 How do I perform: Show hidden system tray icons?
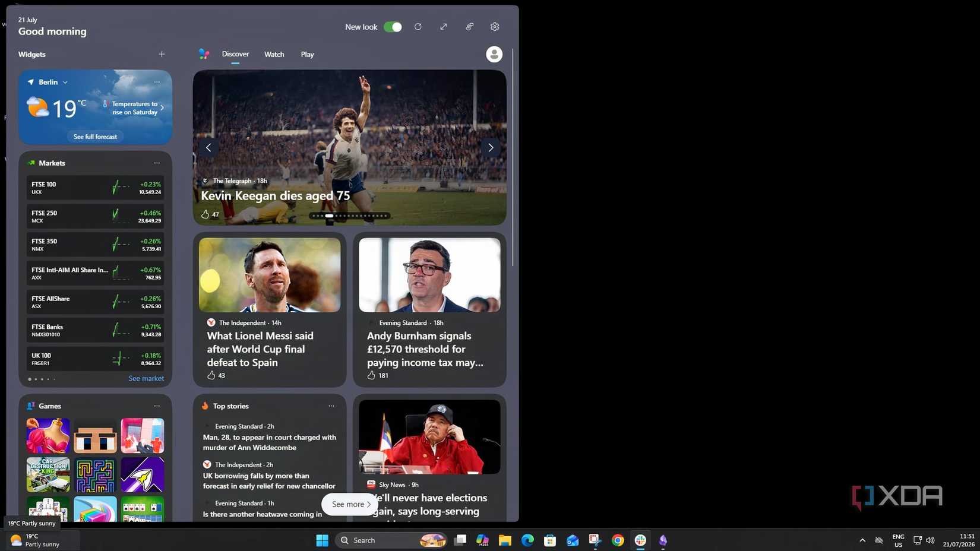click(x=862, y=540)
